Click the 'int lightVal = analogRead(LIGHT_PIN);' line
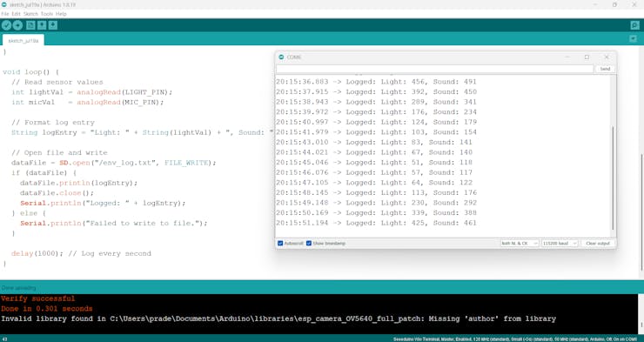This screenshot has height=342, width=644. [x=92, y=92]
